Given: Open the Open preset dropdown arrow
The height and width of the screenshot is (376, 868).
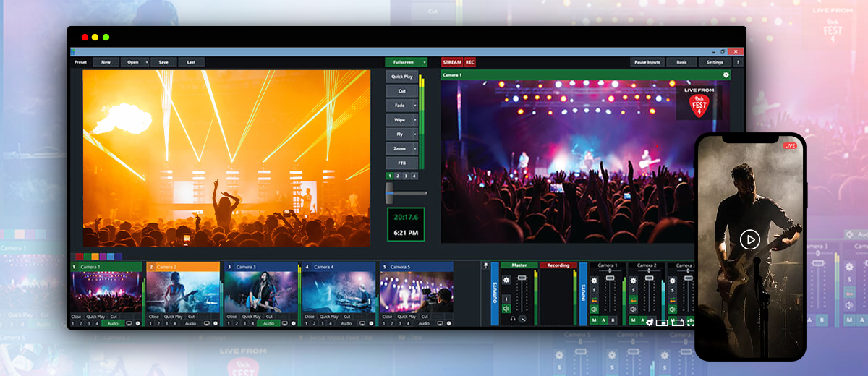Looking at the screenshot, I should tap(147, 62).
